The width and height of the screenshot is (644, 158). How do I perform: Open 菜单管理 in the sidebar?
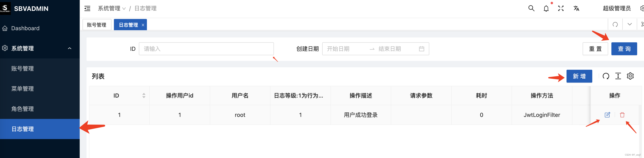[x=40, y=89]
